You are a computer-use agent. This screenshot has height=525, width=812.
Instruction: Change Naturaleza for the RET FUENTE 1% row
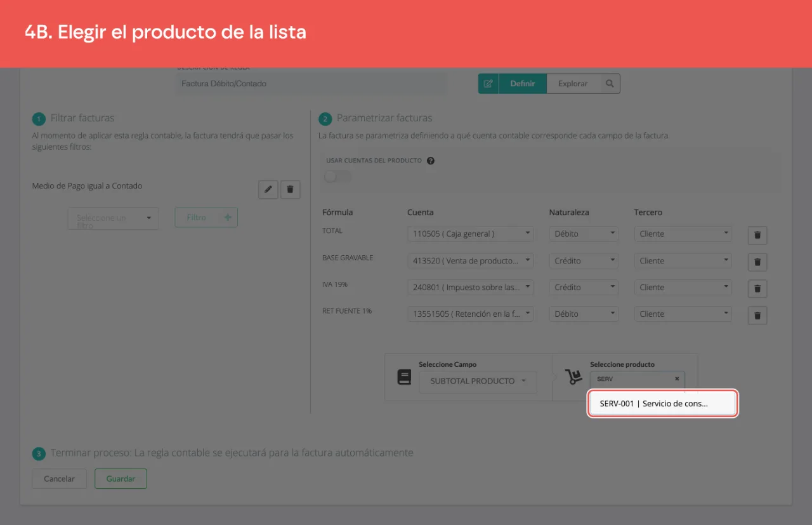(x=584, y=314)
